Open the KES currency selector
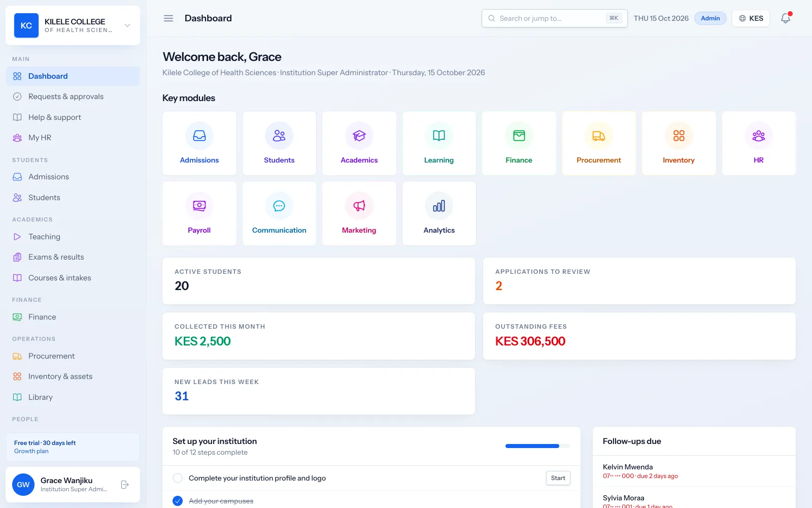This screenshot has width=812, height=508. tap(751, 18)
